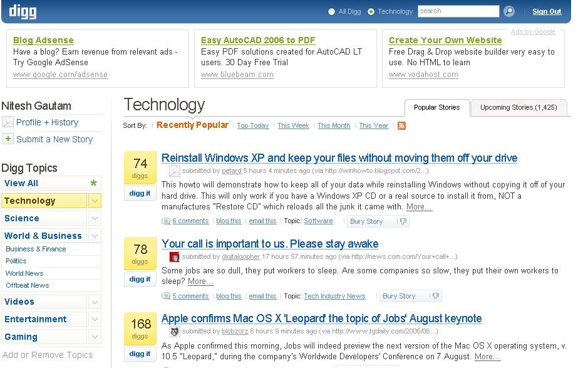Click comment bubble icon beside 5 comments

click(x=166, y=296)
